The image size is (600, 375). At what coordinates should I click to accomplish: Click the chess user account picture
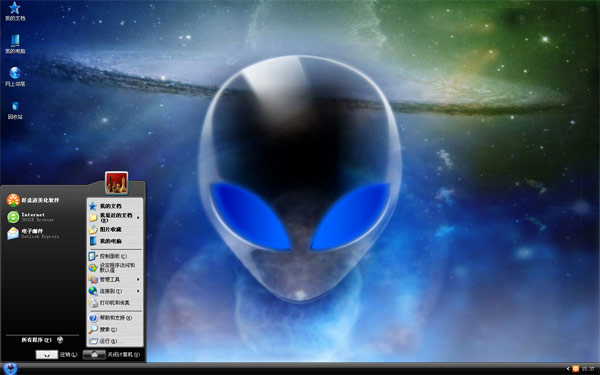pyautogui.click(x=117, y=183)
